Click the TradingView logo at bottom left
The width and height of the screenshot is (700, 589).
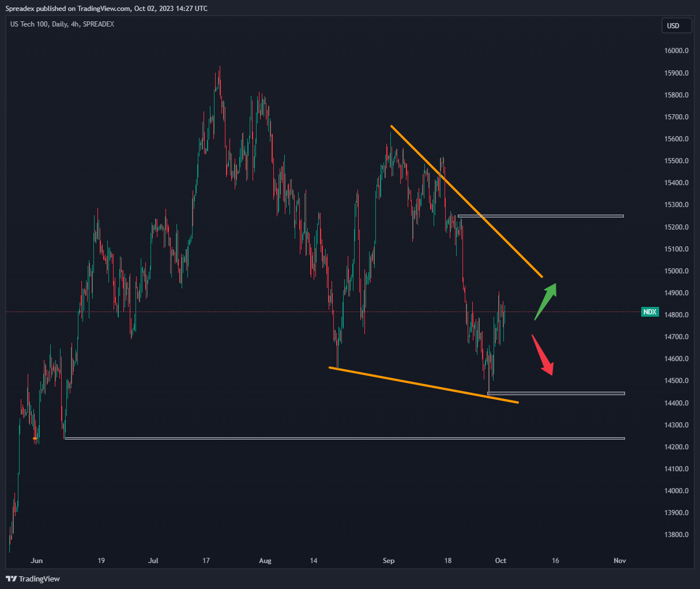click(x=33, y=579)
